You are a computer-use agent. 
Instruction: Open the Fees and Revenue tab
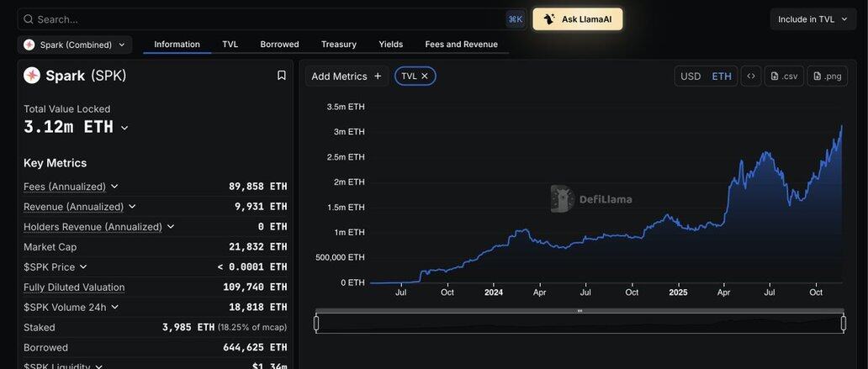(x=461, y=45)
